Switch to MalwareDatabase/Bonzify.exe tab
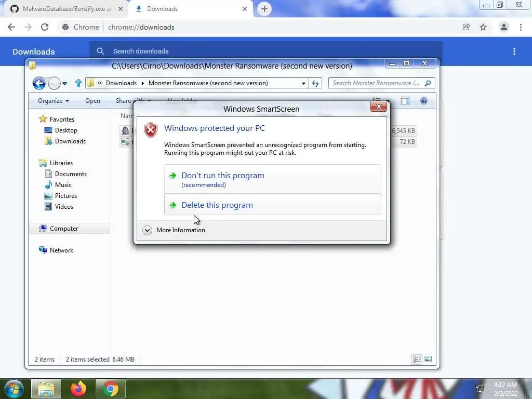532x399 pixels. click(66, 9)
